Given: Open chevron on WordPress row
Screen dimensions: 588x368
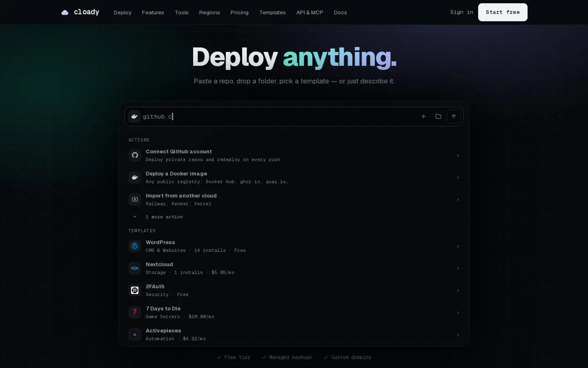Looking at the screenshot, I should point(458,246).
